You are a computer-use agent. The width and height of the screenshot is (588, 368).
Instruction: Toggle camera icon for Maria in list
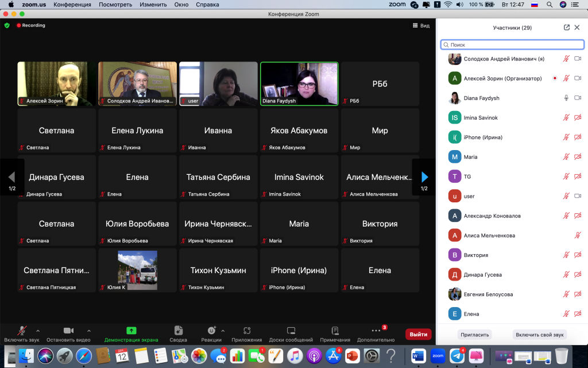point(578,156)
